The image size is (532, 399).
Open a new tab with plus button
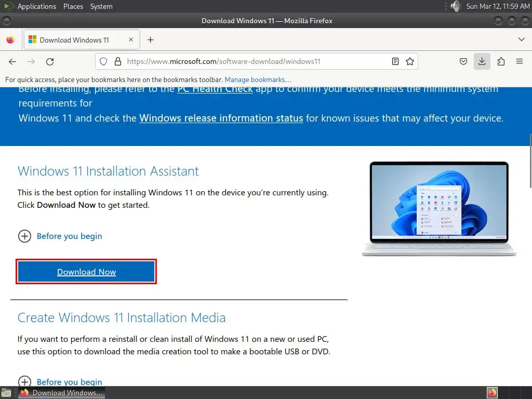(150, 39)
